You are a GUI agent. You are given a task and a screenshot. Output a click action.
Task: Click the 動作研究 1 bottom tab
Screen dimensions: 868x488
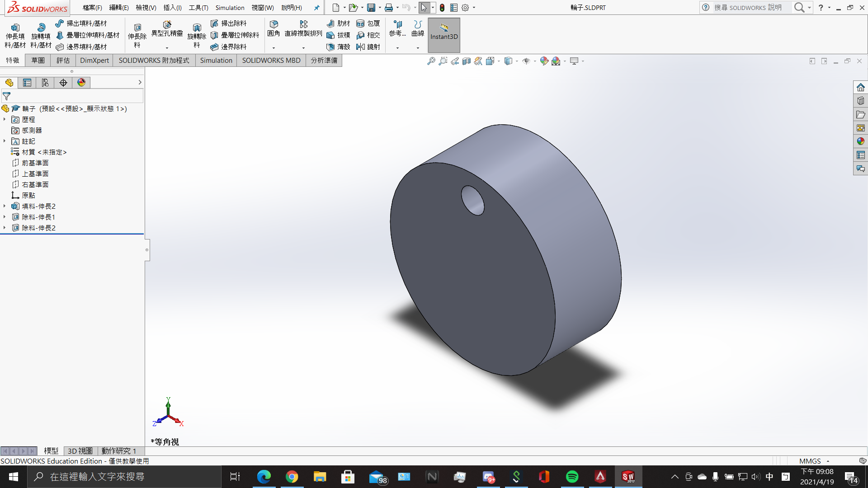pyautogui.click(x=118, y=451)
